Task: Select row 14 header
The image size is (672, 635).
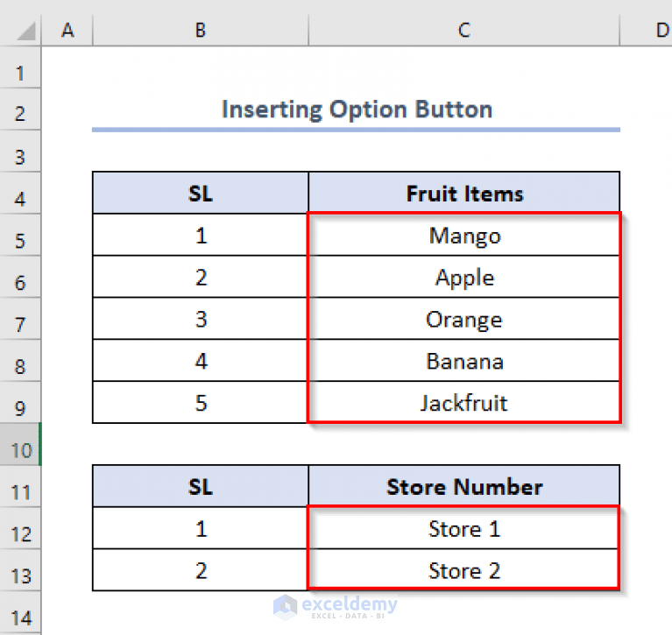Action: coord(20,613)
